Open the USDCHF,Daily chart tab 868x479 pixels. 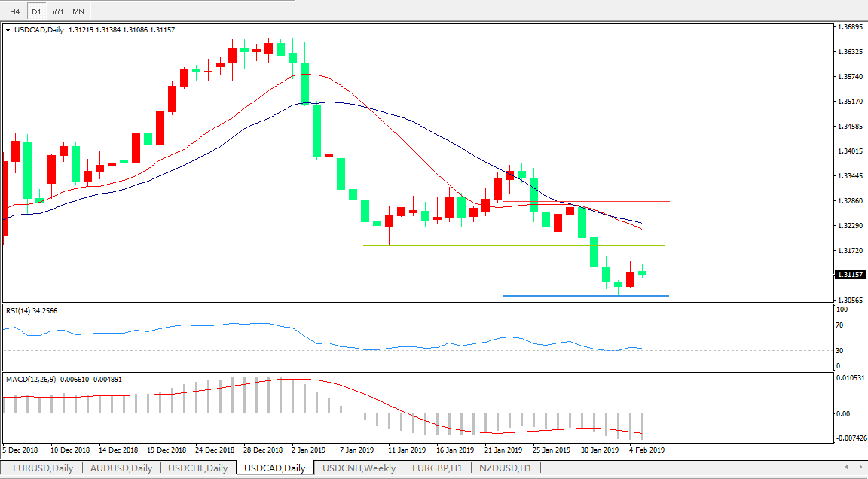197,468
